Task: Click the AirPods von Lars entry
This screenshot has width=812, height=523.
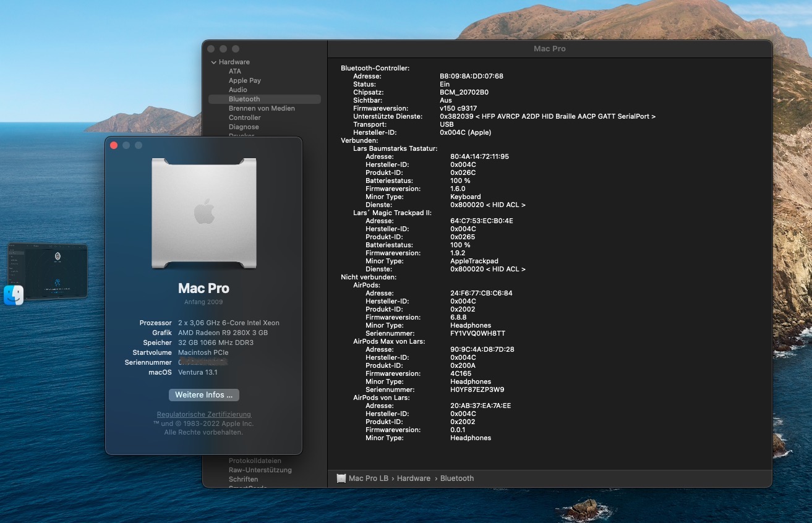Action: (382, 398)
